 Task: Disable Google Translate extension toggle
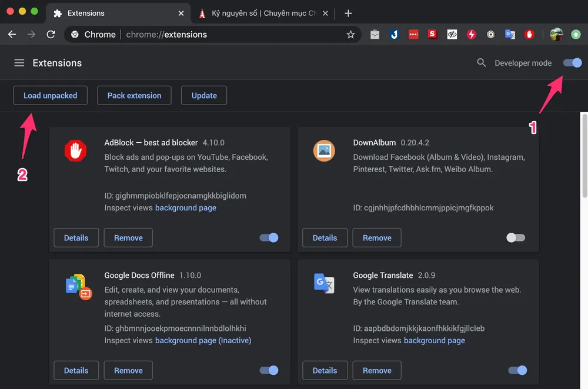pos(517,371)
